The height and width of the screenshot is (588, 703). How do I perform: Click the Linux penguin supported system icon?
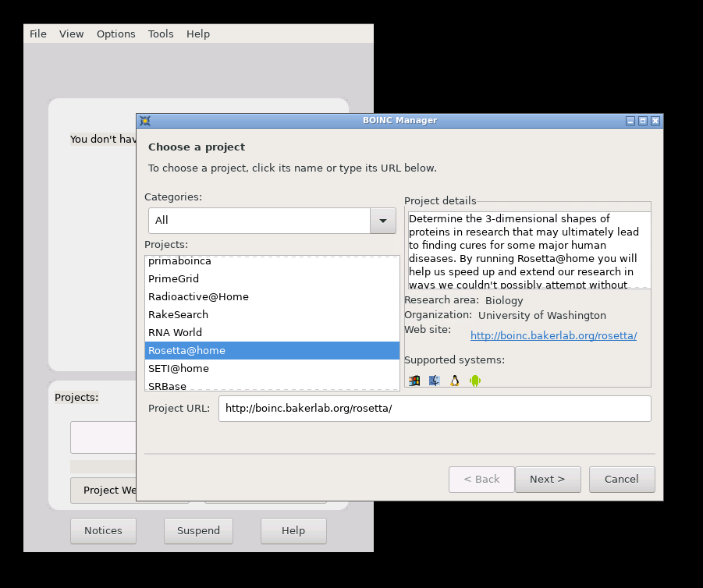coord(455,381)
